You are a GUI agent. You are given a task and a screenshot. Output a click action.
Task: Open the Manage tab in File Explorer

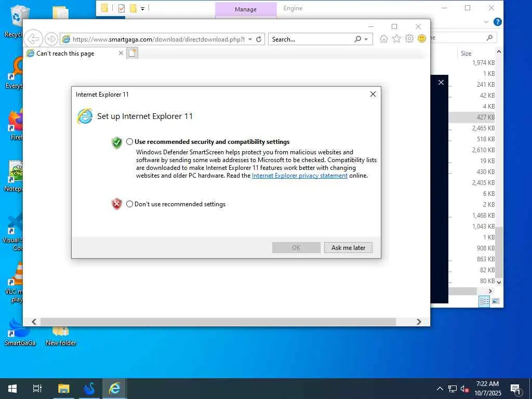pos(246,9)
